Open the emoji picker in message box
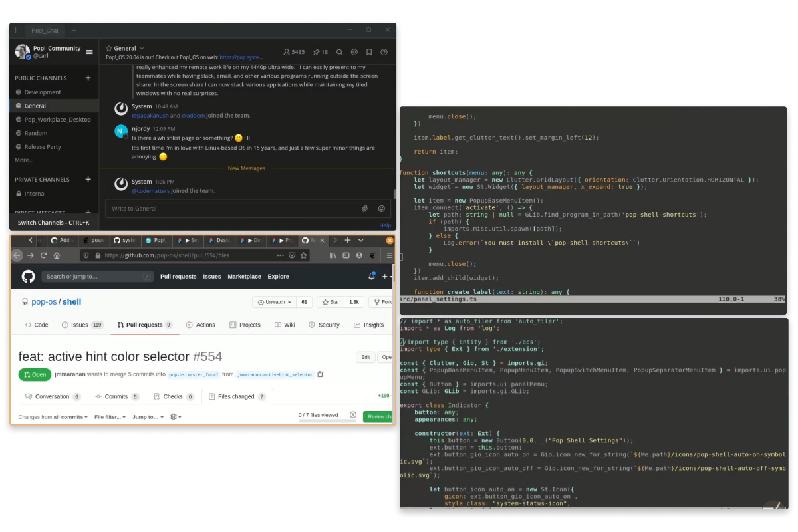This screenshot has height=532, width=798. click(382, 209)
